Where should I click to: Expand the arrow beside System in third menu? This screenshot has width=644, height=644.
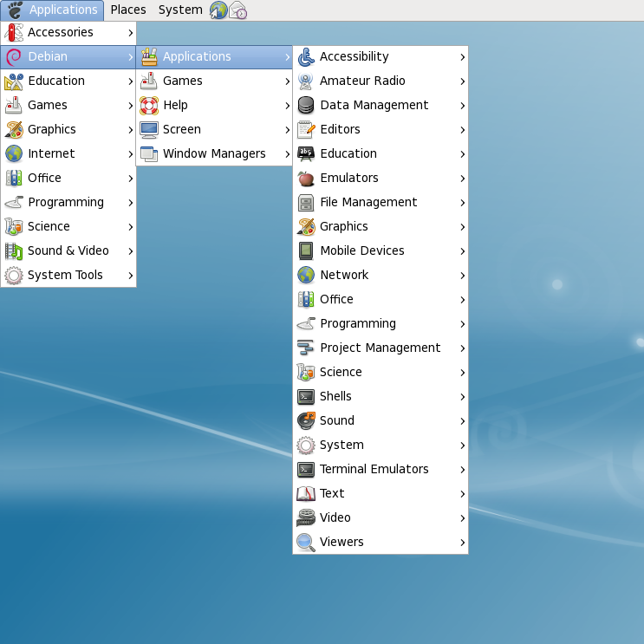click(463, 446)
